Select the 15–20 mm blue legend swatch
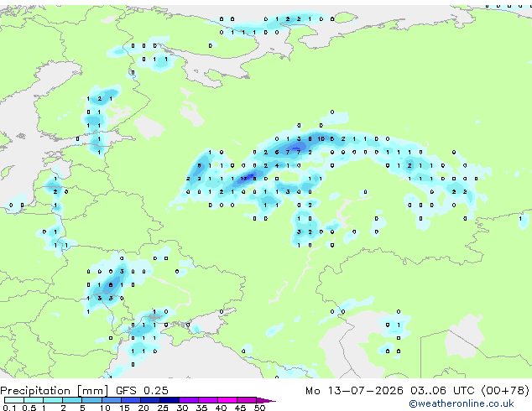The width and height of the screenshot is (532, 411). point(130,400)
